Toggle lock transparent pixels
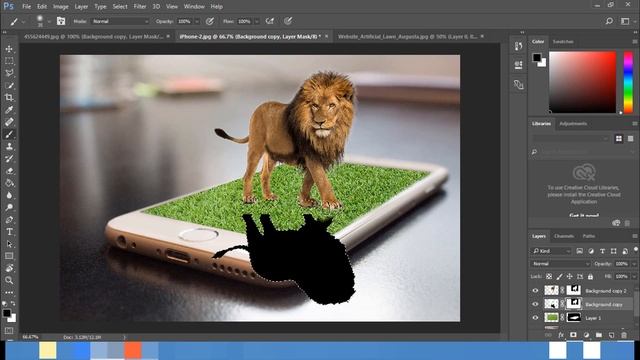640x360 pixels. point(549,277)
